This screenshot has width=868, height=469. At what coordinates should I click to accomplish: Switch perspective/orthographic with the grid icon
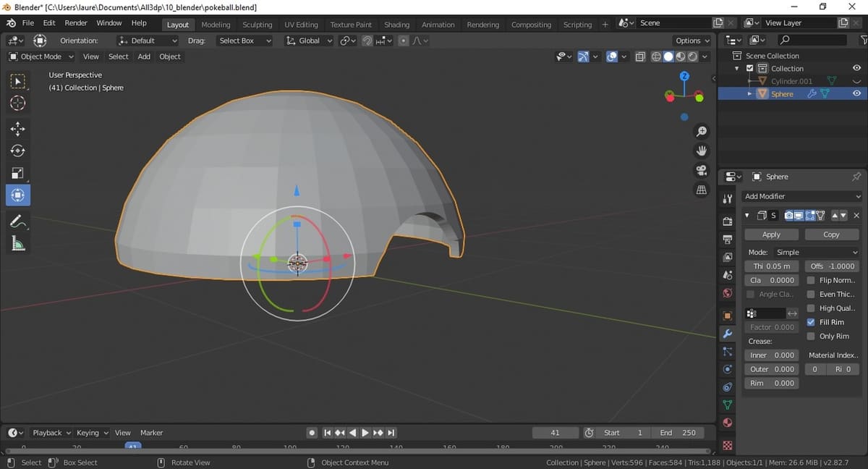tap(701, 190)
